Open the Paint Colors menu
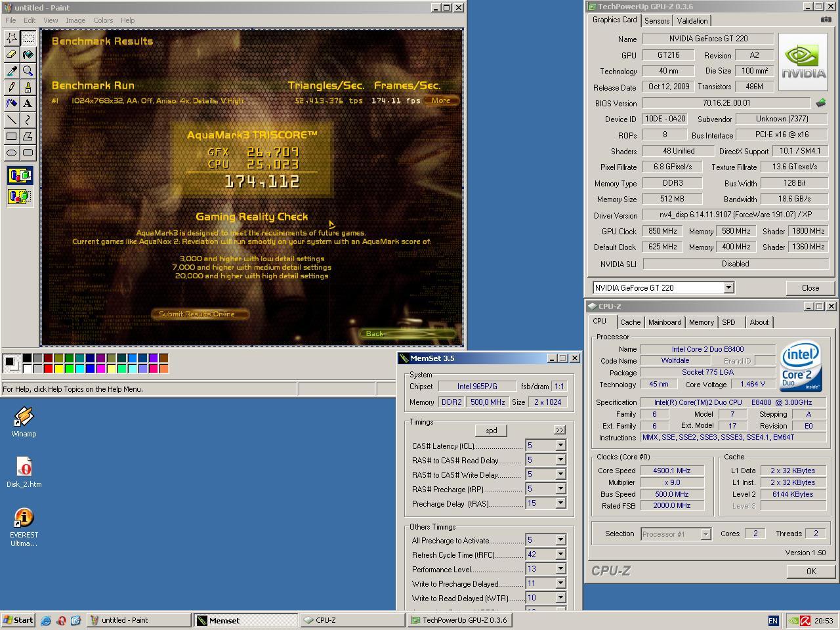Screen dimensions: 840x630 (103, 20)
